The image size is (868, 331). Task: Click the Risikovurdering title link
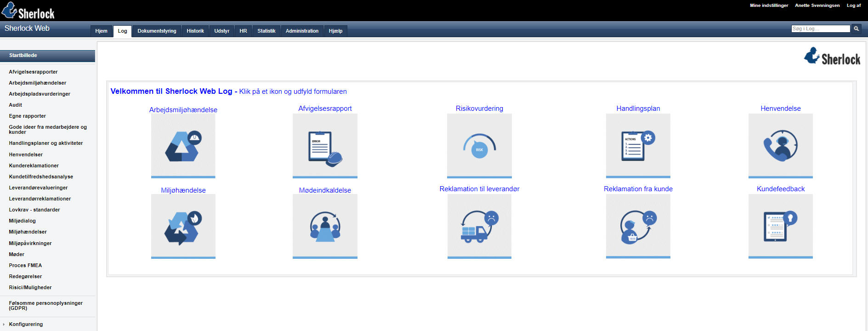coord(479,108)
